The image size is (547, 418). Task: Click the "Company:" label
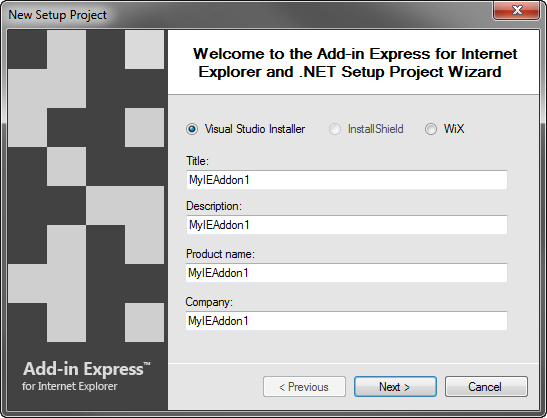click(x=209, y=302)
